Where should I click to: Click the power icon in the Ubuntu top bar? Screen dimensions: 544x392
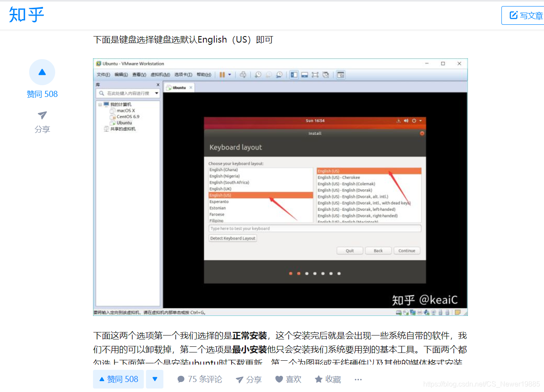pos(414,120)
